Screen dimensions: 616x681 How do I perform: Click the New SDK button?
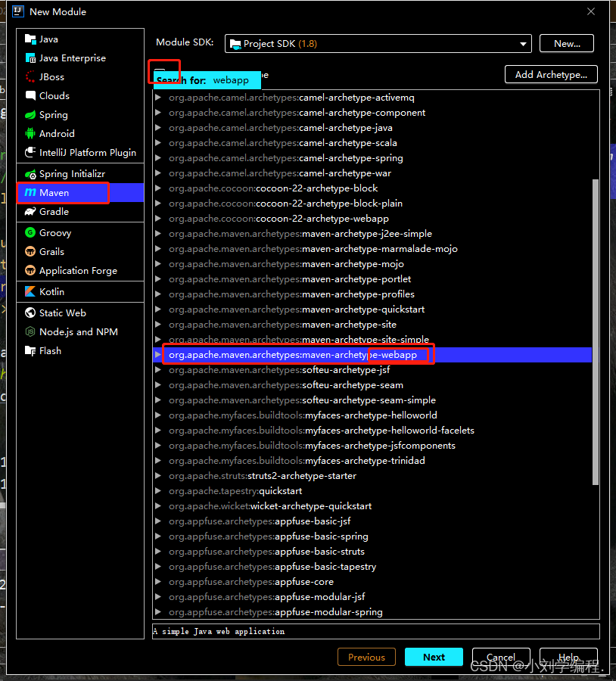click(x=566, y=43)
